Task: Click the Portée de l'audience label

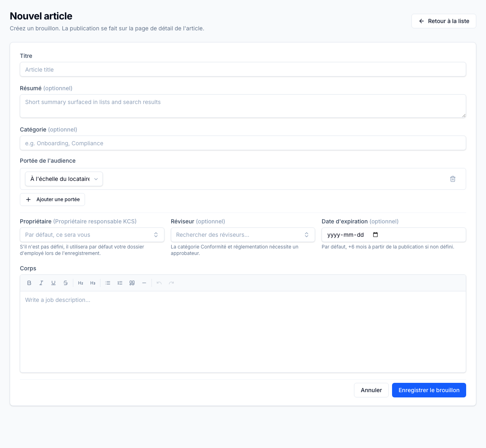Action: (48, 161)
